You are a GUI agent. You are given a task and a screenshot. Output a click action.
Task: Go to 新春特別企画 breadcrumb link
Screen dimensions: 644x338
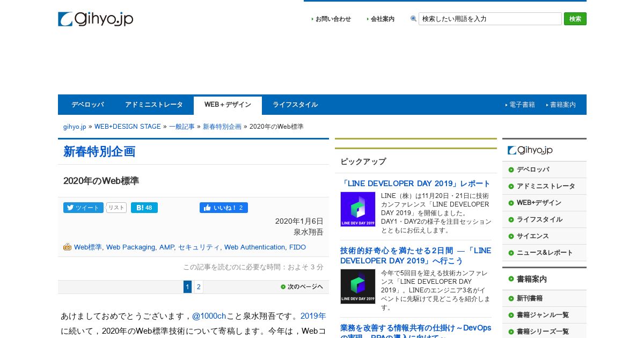(x=222, y=127)
